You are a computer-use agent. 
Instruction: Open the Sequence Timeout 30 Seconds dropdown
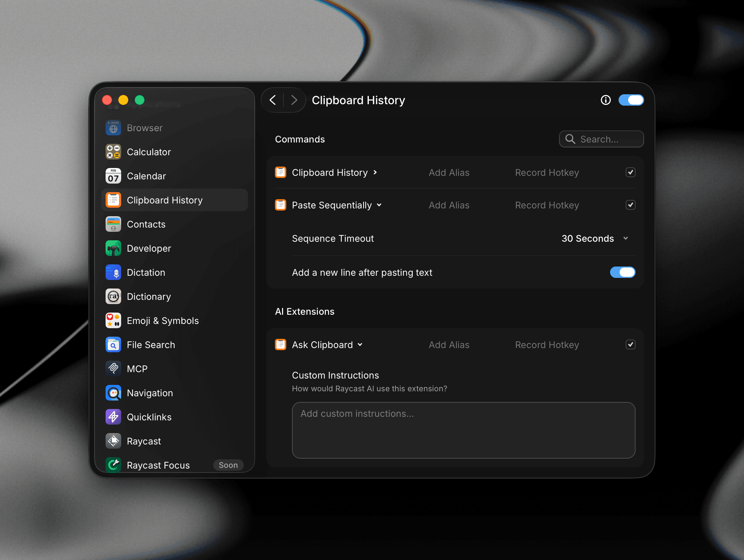click(595, 239)
